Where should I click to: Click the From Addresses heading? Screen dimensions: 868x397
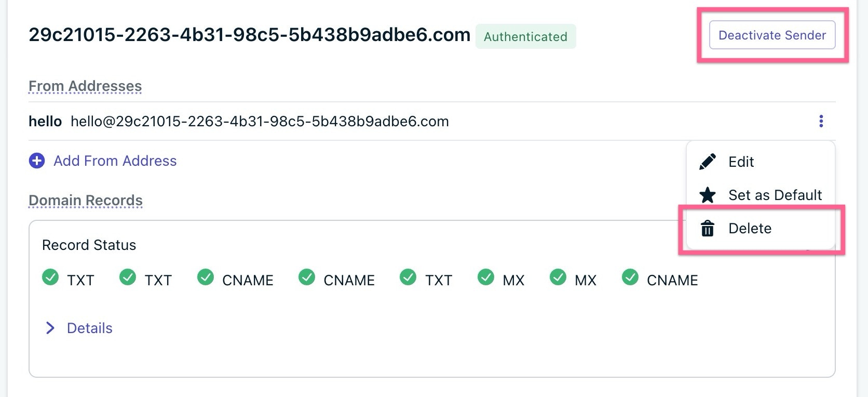85,86
